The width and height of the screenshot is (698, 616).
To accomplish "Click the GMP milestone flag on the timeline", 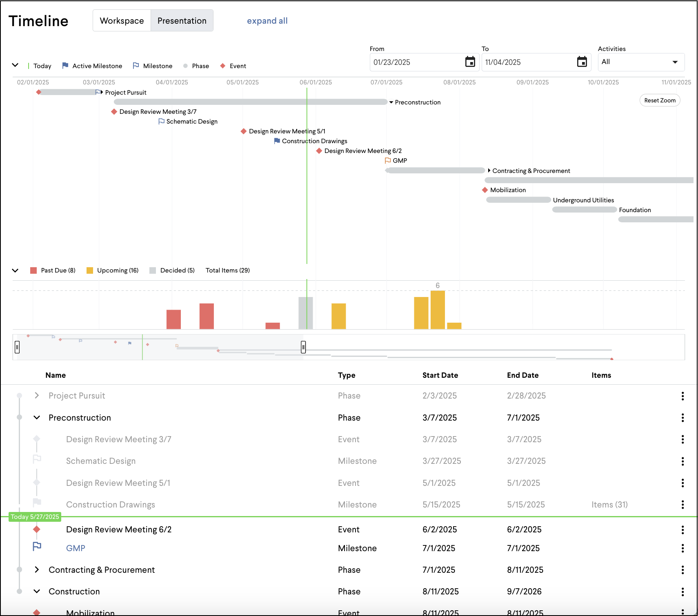I will 387,160.
